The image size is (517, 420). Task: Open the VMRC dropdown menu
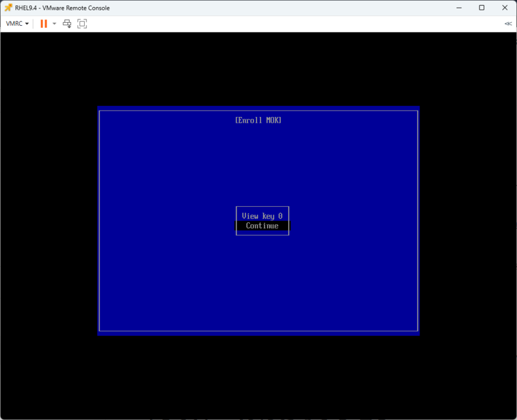click(17, 24)
